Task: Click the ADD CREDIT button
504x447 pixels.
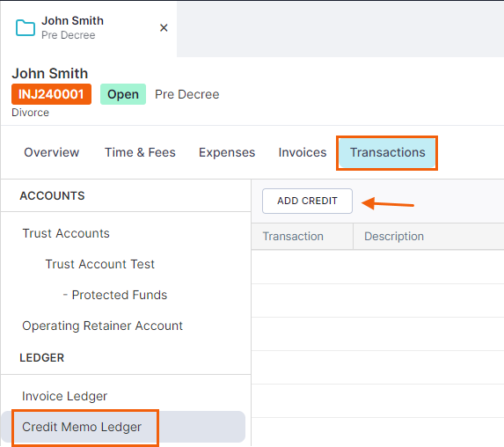Action: [x=307, y=201]
